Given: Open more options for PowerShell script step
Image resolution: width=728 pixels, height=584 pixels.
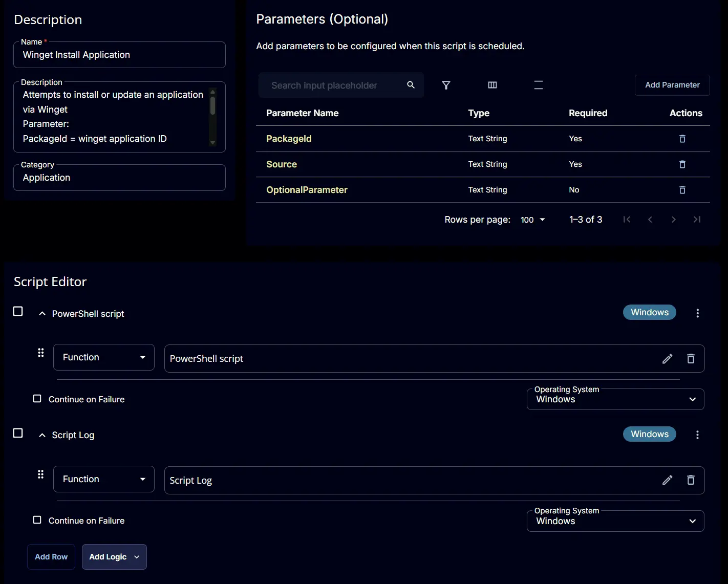Looking at the screenshot, I should pos(697,313).
